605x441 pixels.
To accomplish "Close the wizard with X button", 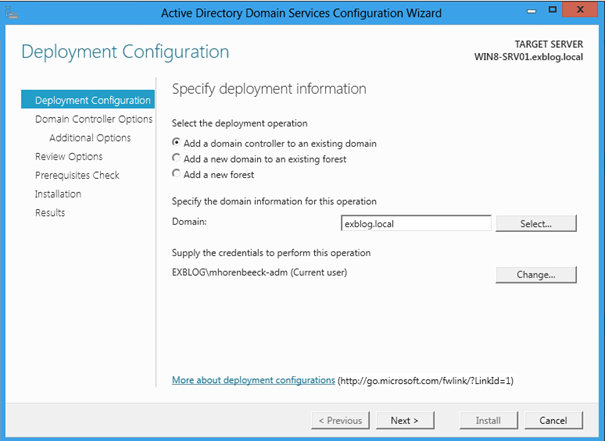I will [580, 10].
